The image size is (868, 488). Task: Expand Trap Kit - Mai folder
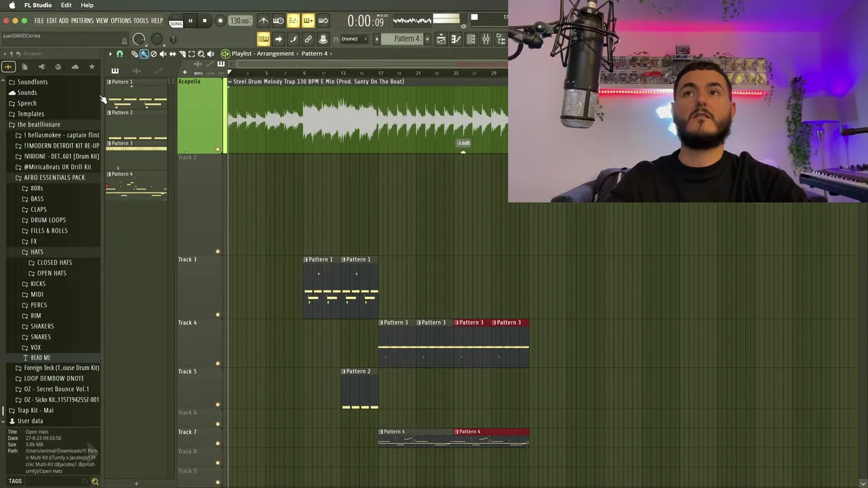pyautogui.click(x=35, y=411)
